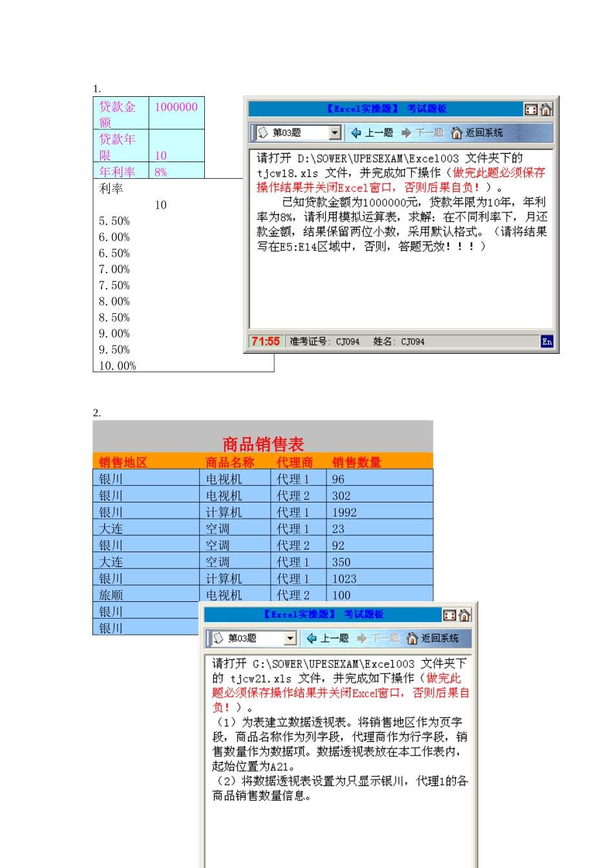Select the cell with quantity 92
This screenshot has width=614, height=868.
point(379,545)
